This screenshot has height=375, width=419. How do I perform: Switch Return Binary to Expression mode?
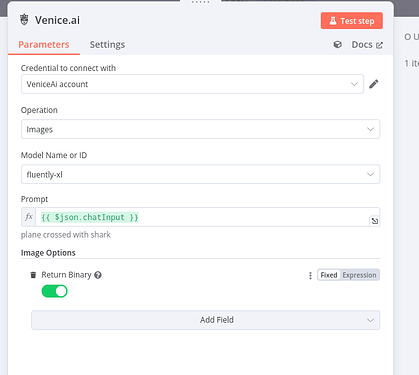(x=359, y=275)
